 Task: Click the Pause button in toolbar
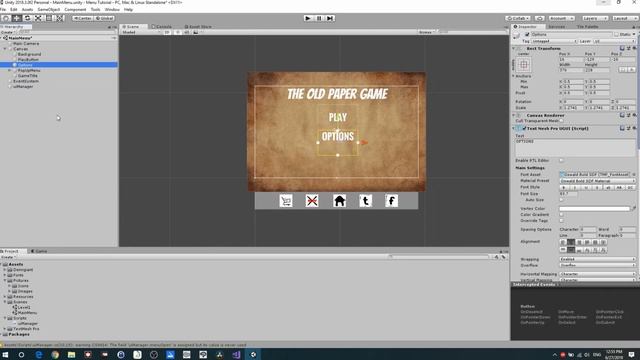[x=319, y=18]
